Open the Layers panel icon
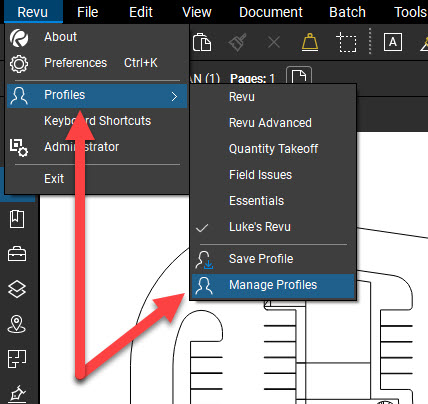Image resolution: width=428 pixels, height=404 pixels. click(x=17, y=289)
